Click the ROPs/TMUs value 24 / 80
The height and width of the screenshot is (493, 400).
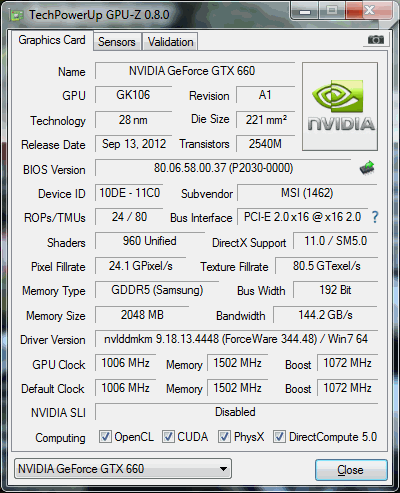[129, 217]
